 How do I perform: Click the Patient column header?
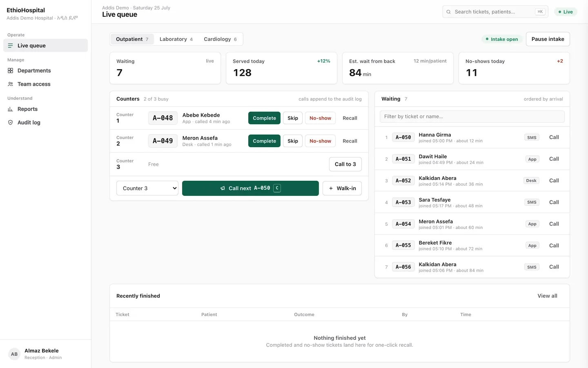coord(209,314)
